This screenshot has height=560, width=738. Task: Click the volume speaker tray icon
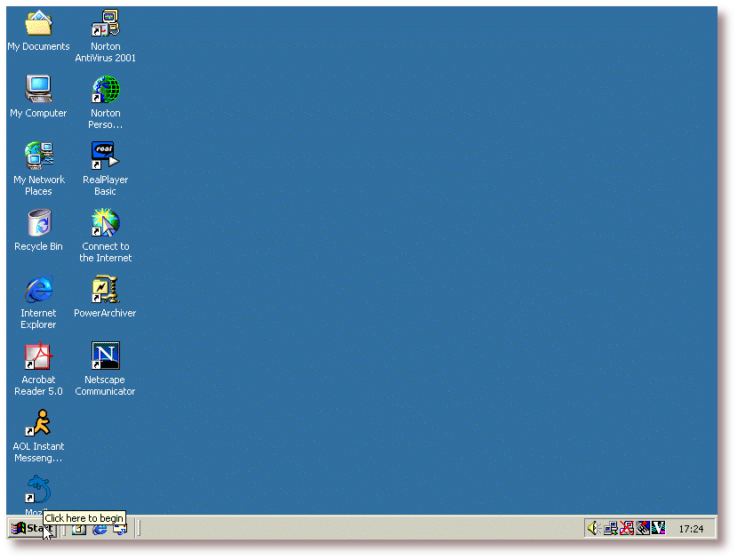click(593, 528)
